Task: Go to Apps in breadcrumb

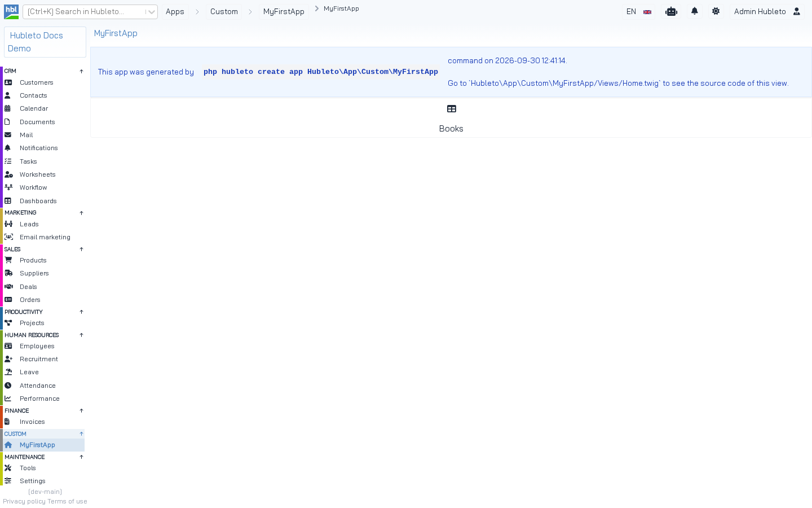Action: 175,11
